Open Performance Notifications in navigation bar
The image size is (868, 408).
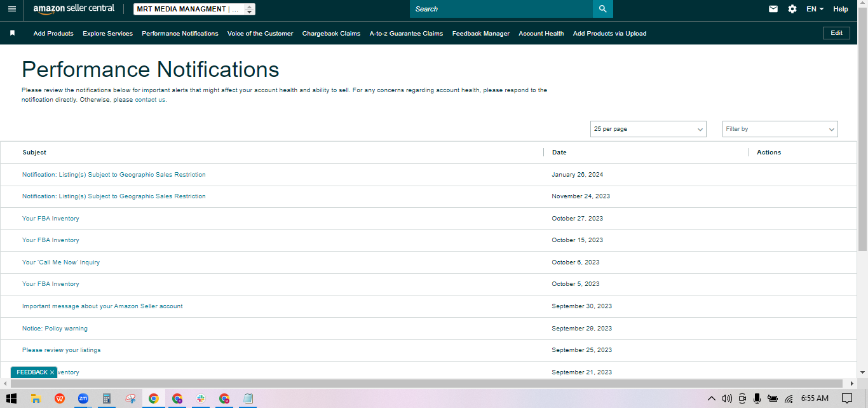coord(180,33)
